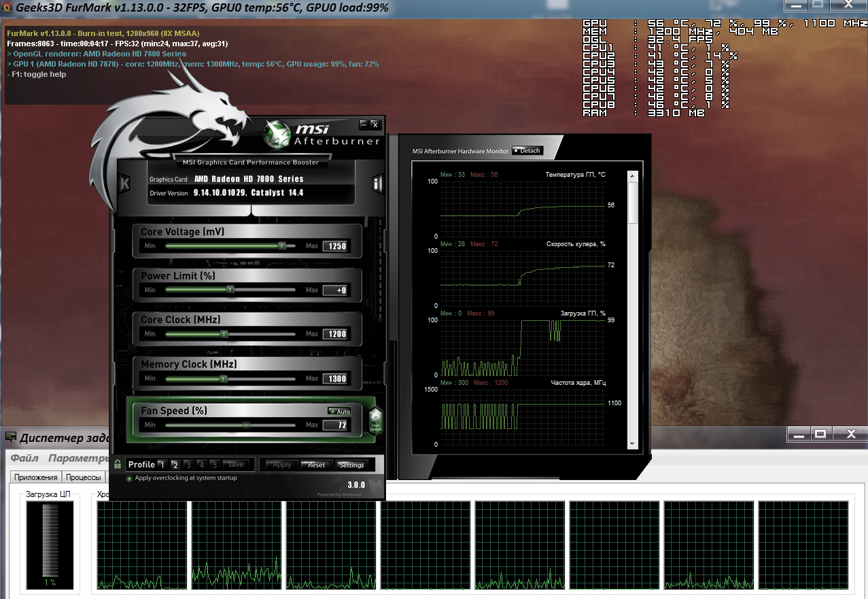Switch to the Процессы tab in Task Manager
Screen dimensions: 868x599
(x=84, y=477)
